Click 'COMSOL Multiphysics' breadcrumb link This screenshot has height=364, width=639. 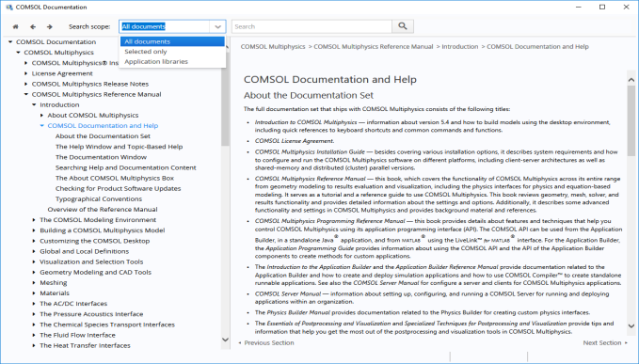click(273, 46)
